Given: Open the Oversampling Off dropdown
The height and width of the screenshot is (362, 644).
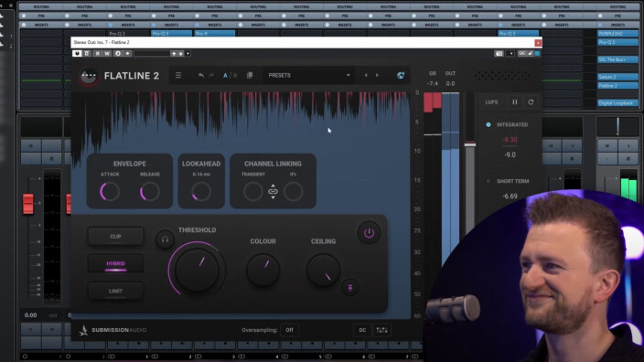Looking at the screenshot, I should [290, 330].
